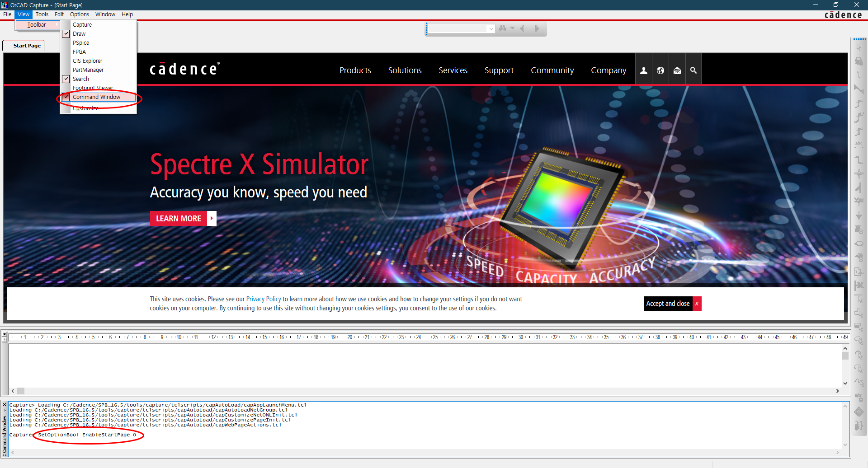Choose the Place Rectangle tool
Image resolution: width=868 pixels, height=468 pixels.
point(859,327)
